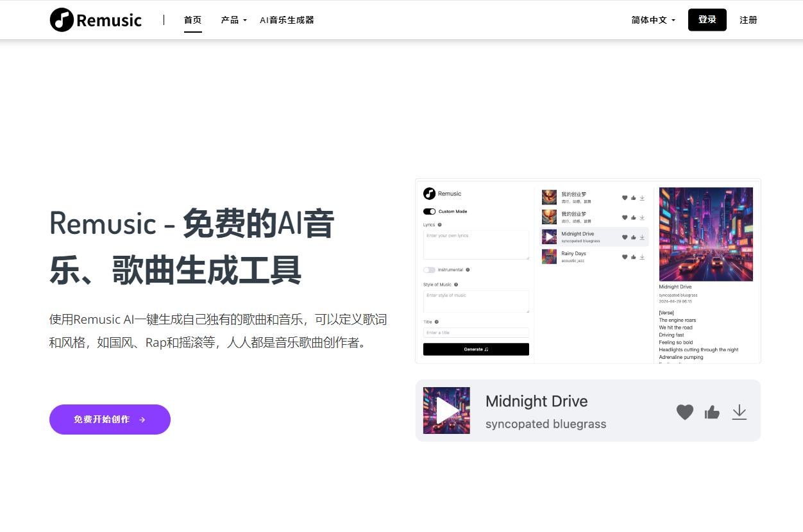803x532 pixels.
Task: Thumbs-up the Midnight Drive list row
Action: click(634, 237)
